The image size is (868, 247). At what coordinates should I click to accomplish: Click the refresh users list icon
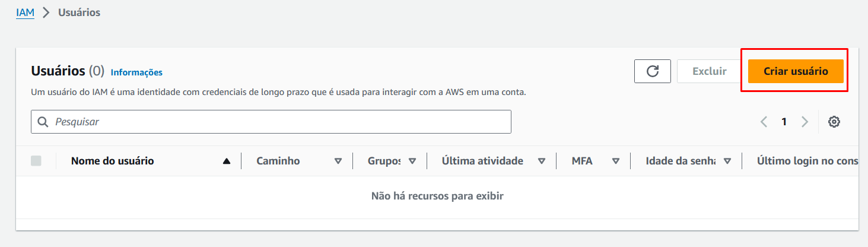pos(653,71)
